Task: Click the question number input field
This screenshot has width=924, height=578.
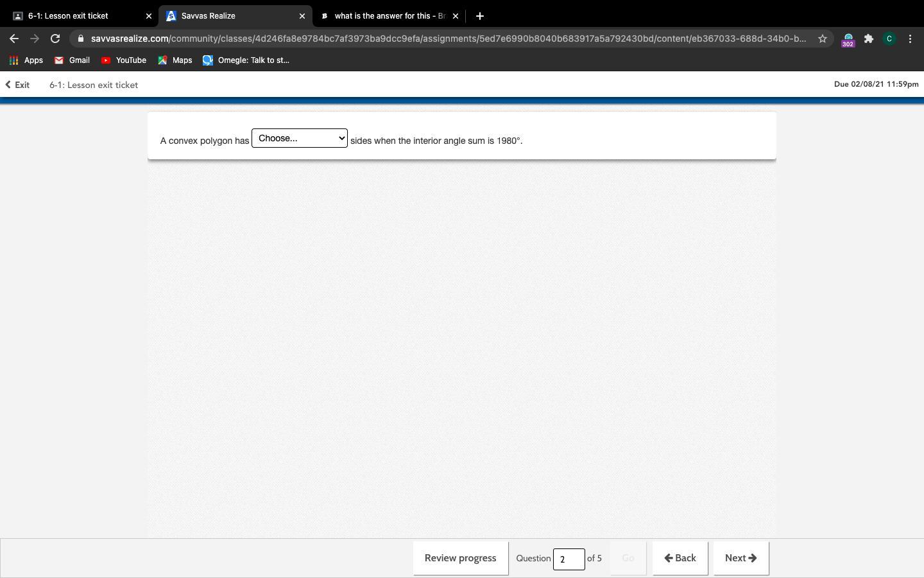Action: pos(569,559)
